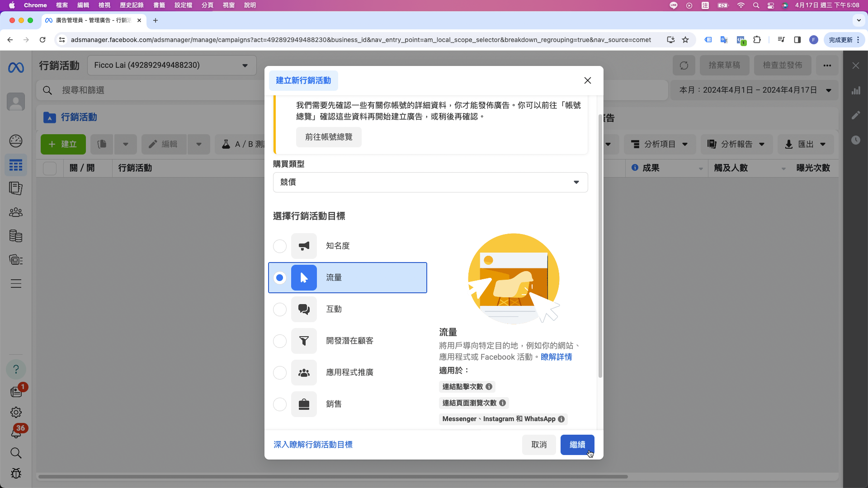This screenshot has width=868, height=488.
Task: Select the 互動 radio button
Action: [280, 310]
